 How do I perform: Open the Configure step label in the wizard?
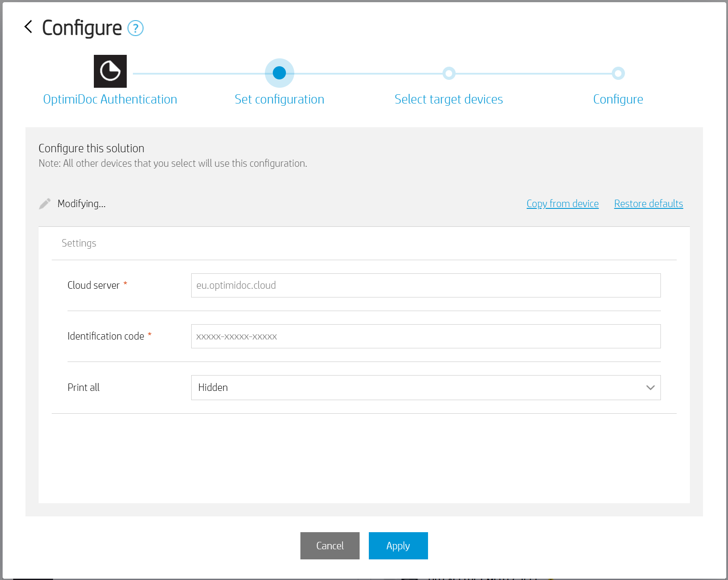click(x=618, y=100)
